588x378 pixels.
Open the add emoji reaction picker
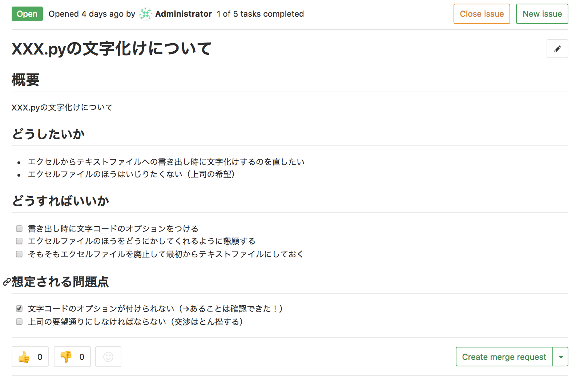108,357
